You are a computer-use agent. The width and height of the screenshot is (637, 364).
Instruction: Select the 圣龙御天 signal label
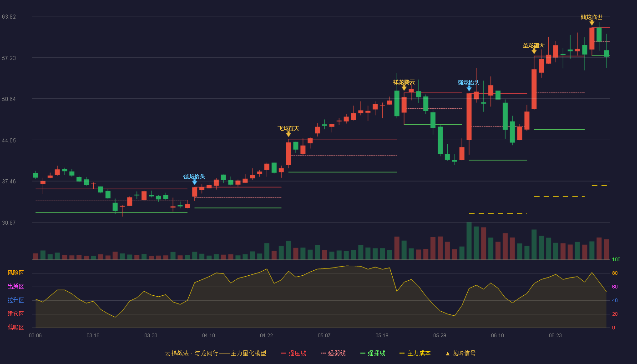coord(534,45)
